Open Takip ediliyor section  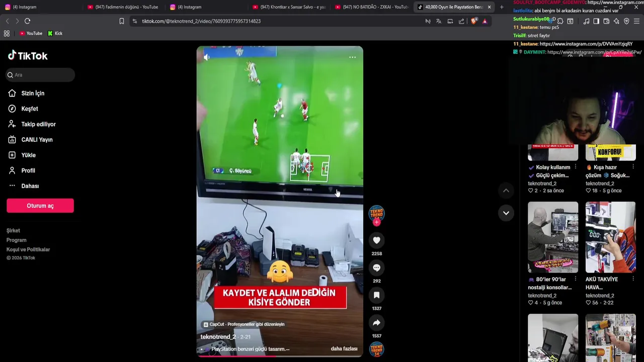coord(38,124)
